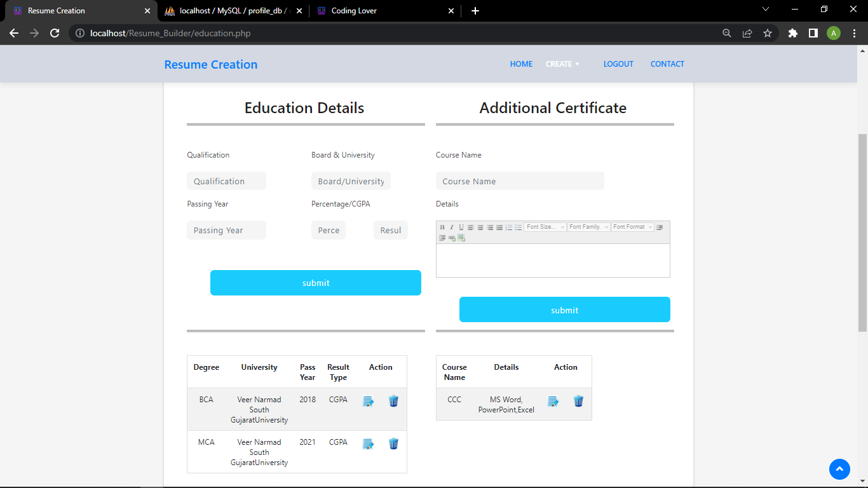Click the page vertical scrollbar thumb
The width and height of the screenshot is (868, 488).
863,232
